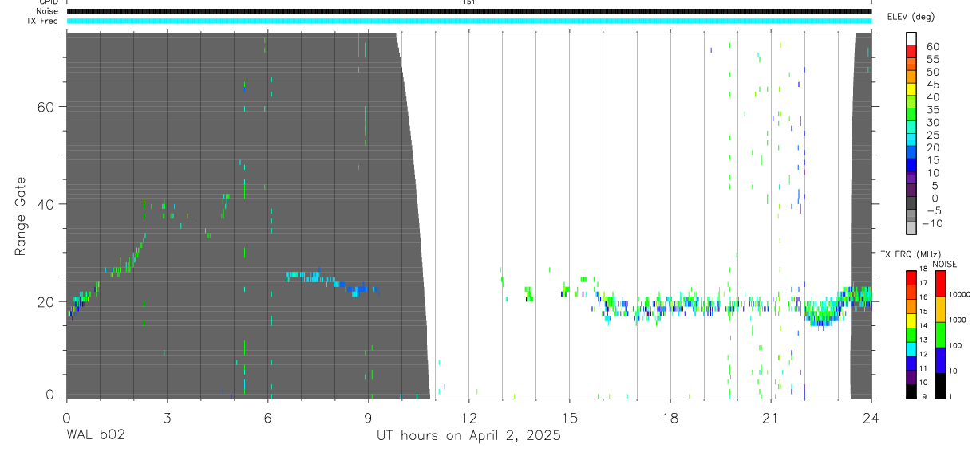Click the "17" label in TX FRQ legend
This screenshot has height=452, width=980.
(x=923, y=283)
